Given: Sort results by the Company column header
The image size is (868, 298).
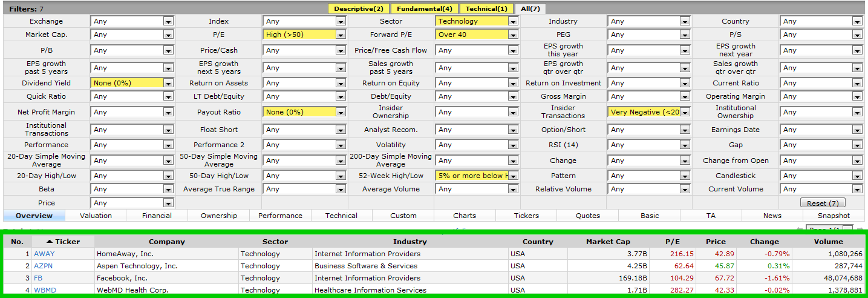Looking at the screenshot, I should [167, 242].
